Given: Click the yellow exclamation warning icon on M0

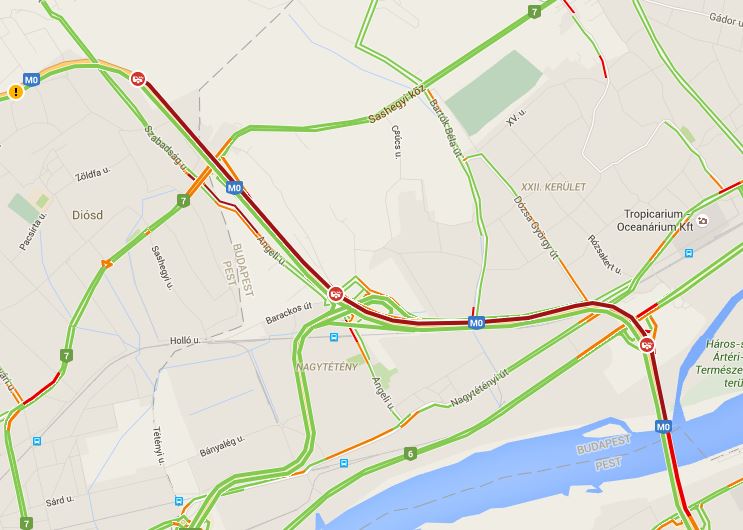Looking at the screenshot, I should coord(16,91).
